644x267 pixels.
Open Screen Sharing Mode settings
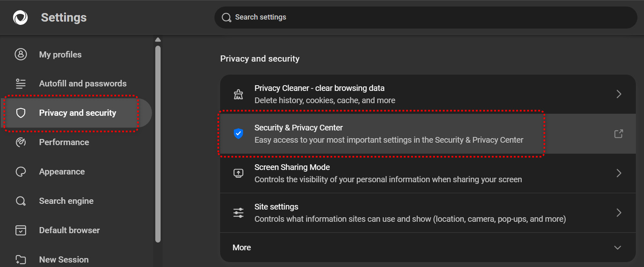(292, 168)
